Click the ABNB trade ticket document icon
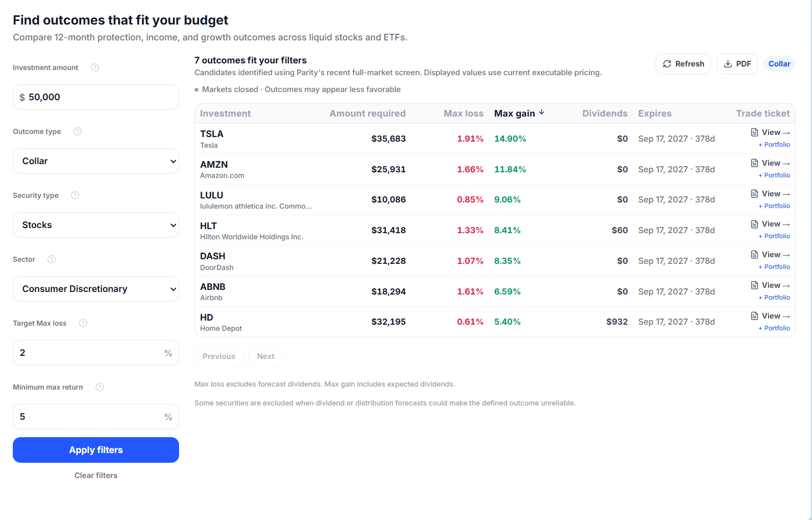Viewport: 812px width, 520px height. 754,285
